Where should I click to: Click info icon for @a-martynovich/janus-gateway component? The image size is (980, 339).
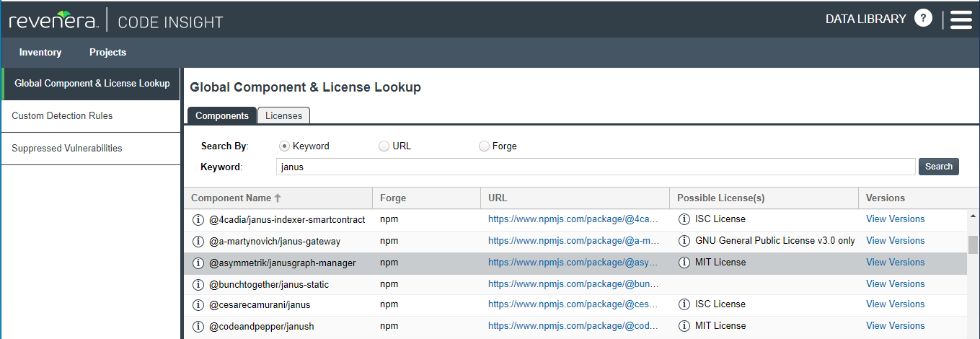198,241
